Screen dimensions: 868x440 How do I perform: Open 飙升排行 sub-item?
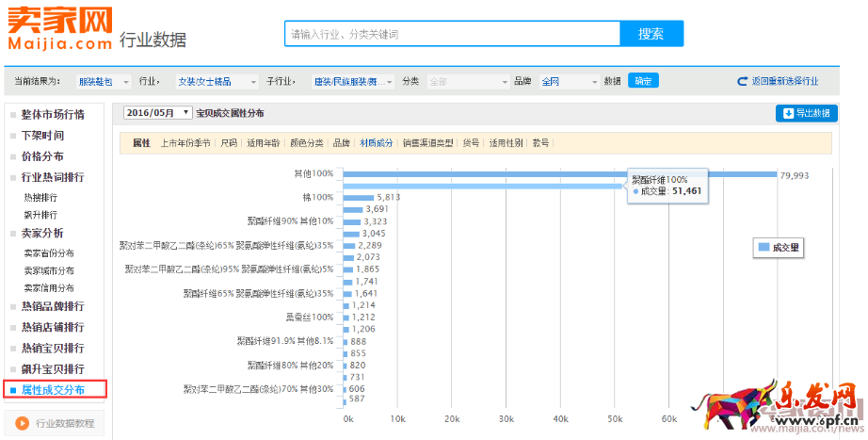tap(40, 215)
